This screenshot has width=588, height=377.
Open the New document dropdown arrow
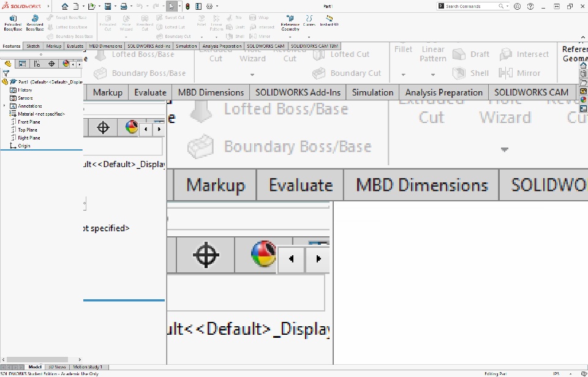[83, 6]
